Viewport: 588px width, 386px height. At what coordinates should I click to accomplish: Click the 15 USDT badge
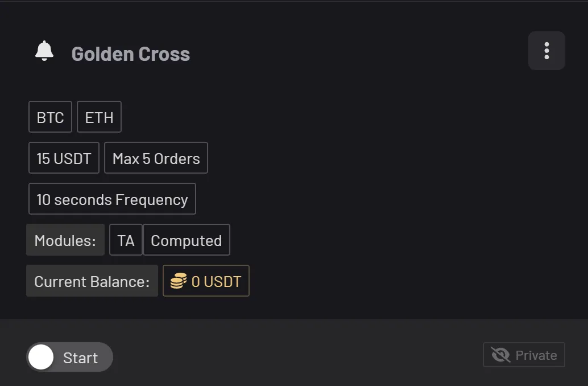[64, 158]
